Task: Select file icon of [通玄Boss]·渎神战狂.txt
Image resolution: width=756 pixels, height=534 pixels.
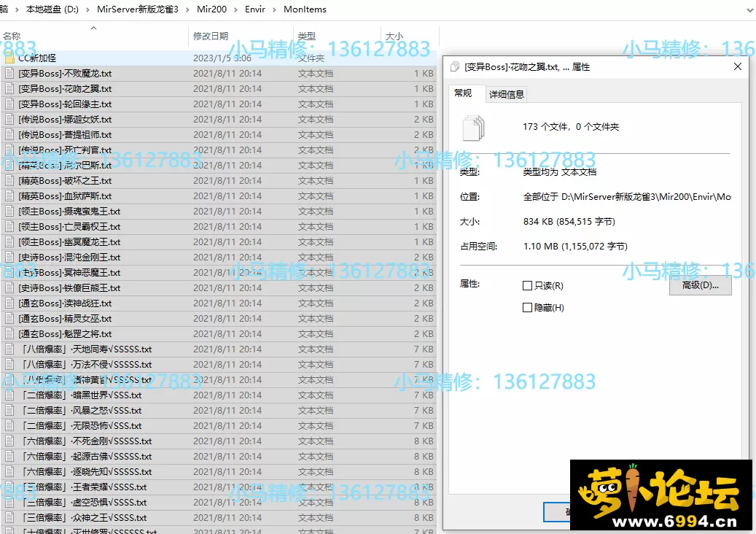Action: click(x=9, y=303)
